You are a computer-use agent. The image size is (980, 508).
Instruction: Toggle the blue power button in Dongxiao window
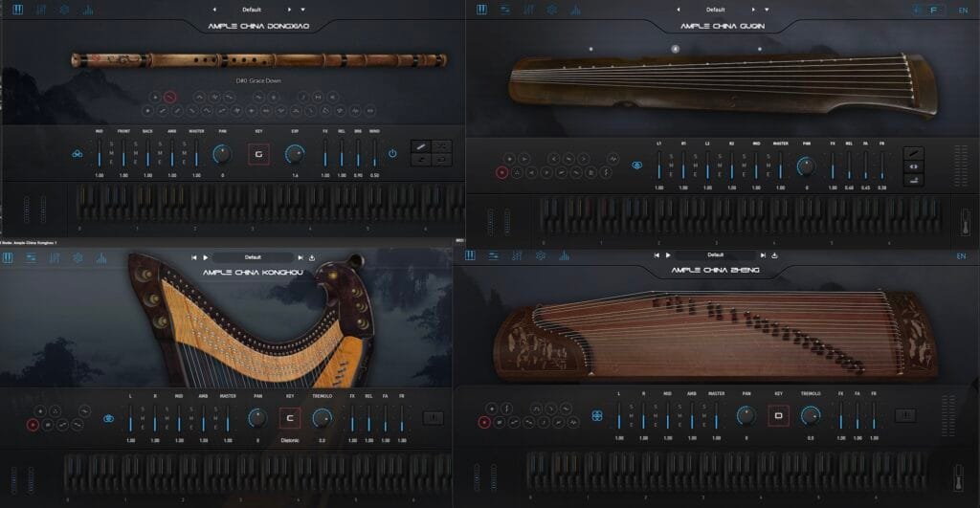(392, 153)
